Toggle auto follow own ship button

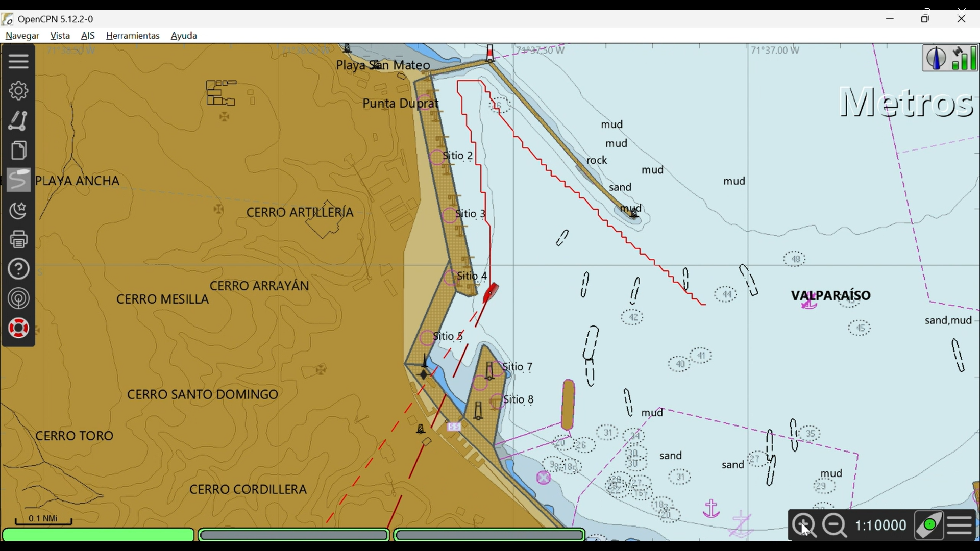(928, 525)
